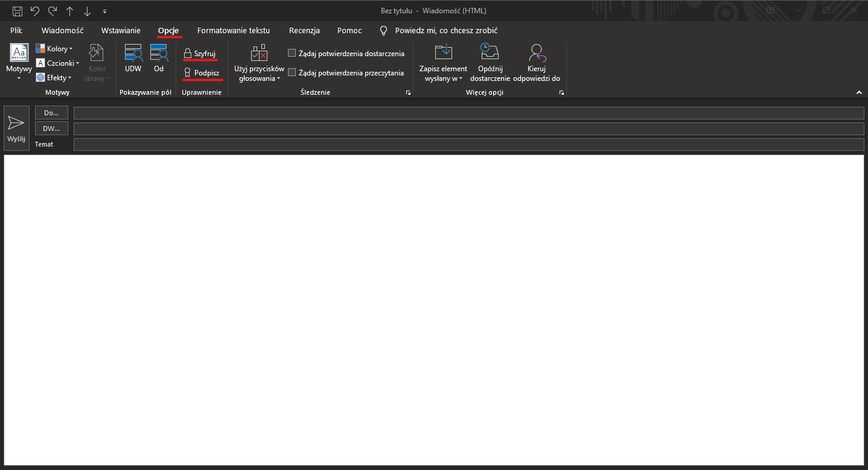Collapse the ribbon with the chevron
This screenshot has height=470, width=868.
coord(859,92)
